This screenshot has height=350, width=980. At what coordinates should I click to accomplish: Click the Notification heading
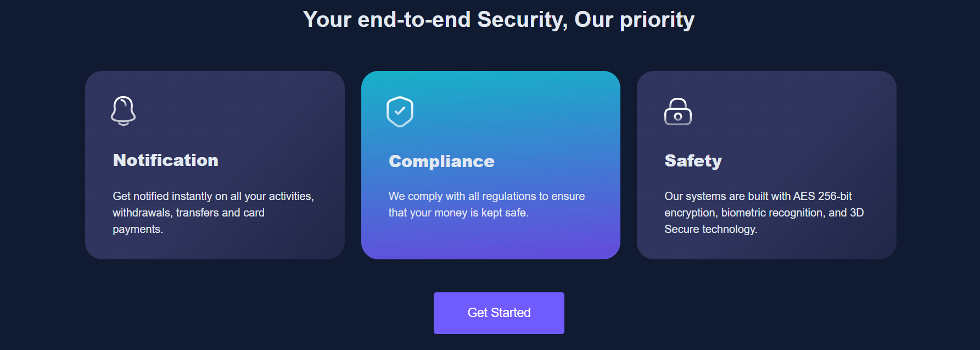165,160
